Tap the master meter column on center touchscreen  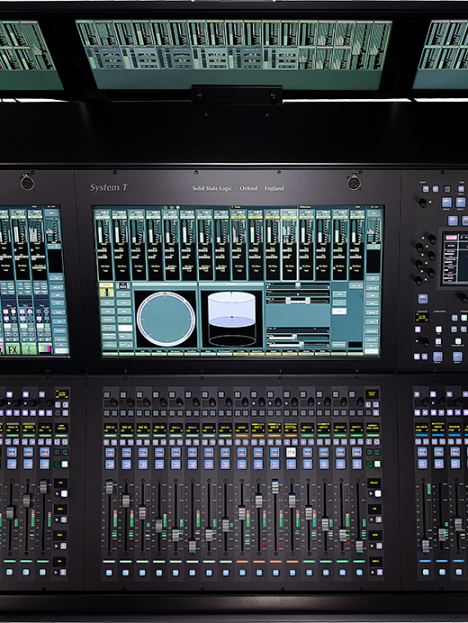click(373, 244)
